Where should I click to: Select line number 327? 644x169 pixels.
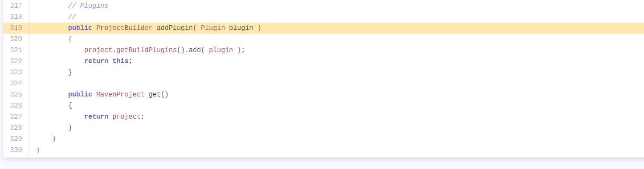coord(16,117)
